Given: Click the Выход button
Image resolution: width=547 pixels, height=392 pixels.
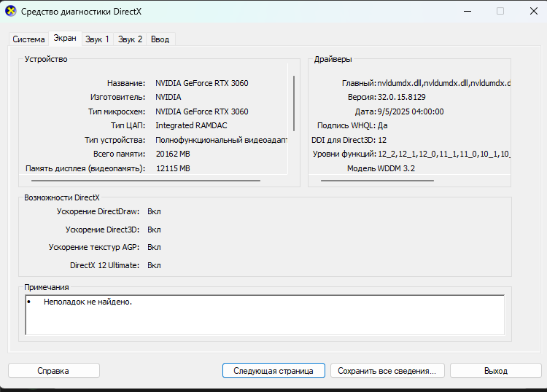Looking at the screenshot, I should (496, 371).
